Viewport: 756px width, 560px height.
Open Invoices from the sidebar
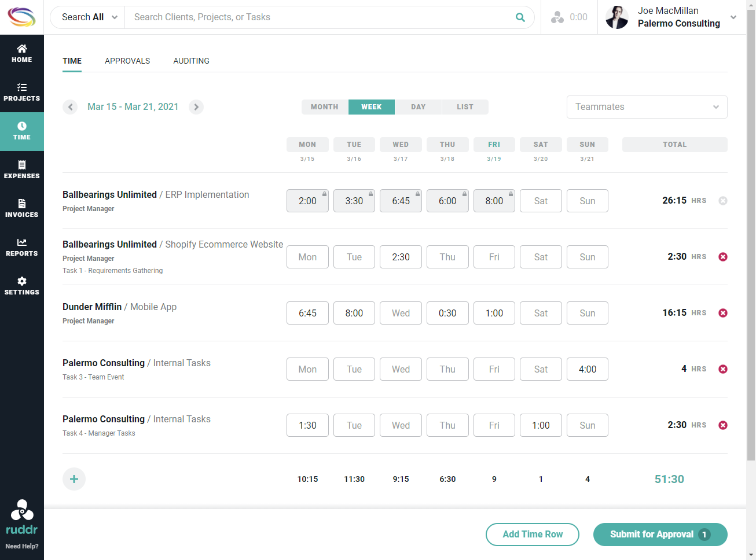[x=22, y=209]
